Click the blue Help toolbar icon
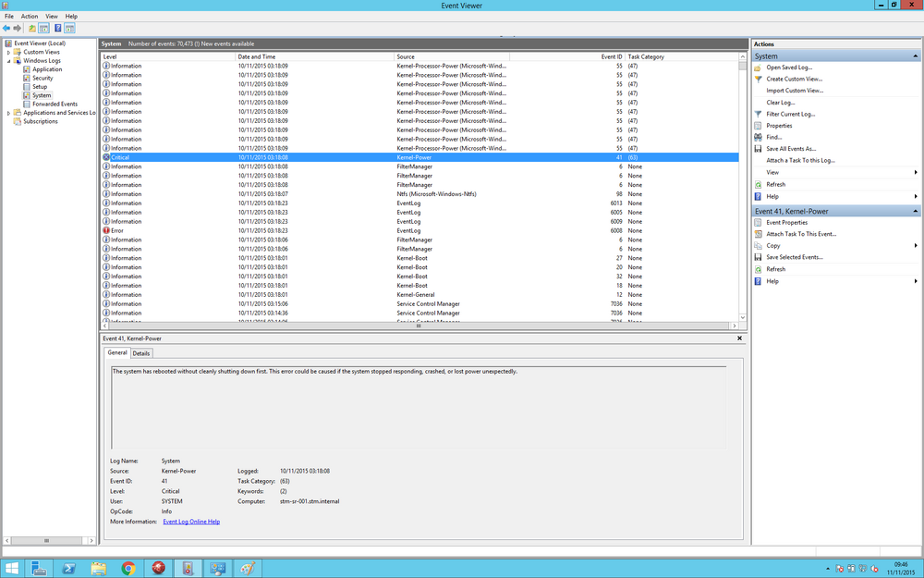 57,29
